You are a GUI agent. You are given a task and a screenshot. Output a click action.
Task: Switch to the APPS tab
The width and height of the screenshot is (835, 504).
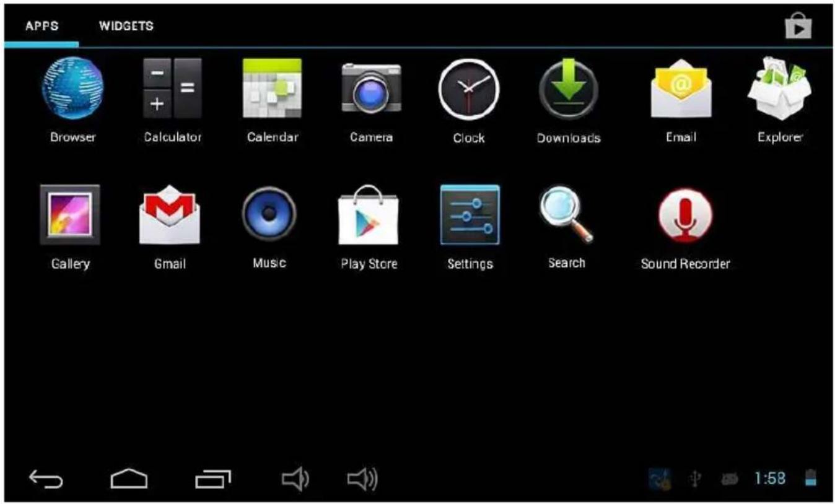coord(42,27)
